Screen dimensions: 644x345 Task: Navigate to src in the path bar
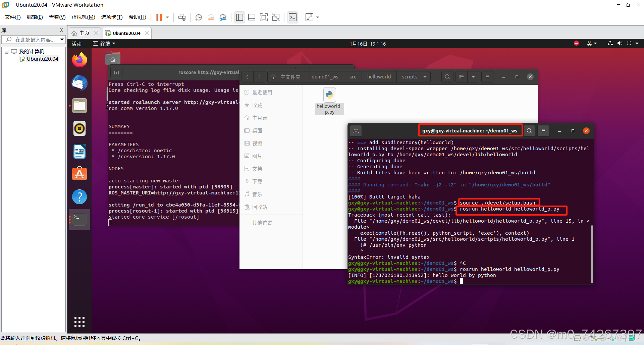pyautogui.click(x=353, y=77)
